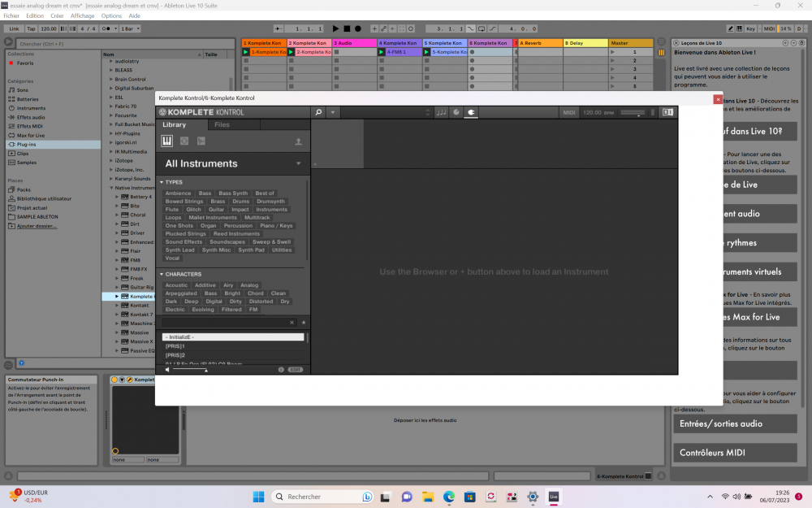Arm the Ableton record button
The height and width of the screenshot is (508, 812).
pyautogui.click(x=358, y=28)
